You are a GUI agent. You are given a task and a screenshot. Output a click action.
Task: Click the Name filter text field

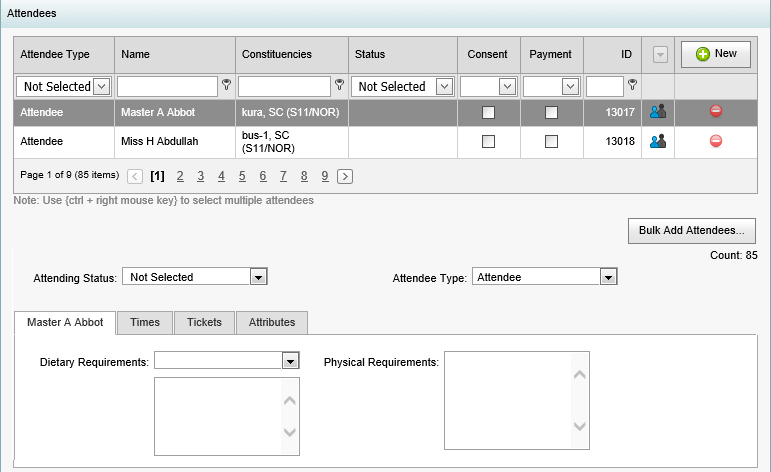[x=167, y=87]
